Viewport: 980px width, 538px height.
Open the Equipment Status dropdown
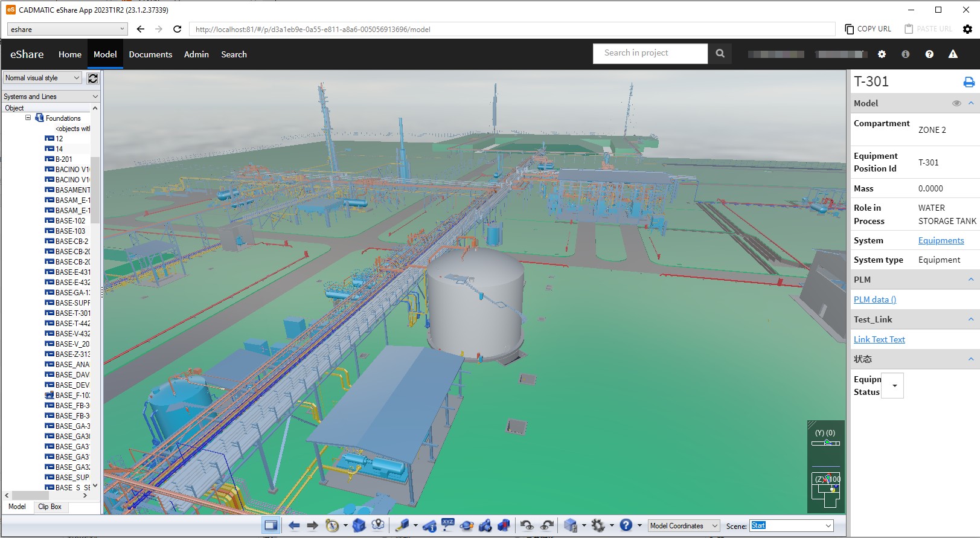tap(893, 385)
